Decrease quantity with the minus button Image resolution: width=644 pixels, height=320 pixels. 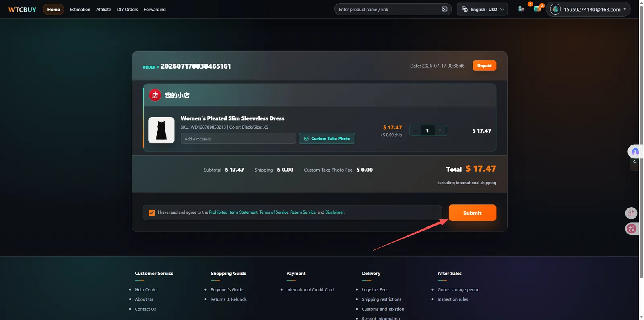(415, 131)
